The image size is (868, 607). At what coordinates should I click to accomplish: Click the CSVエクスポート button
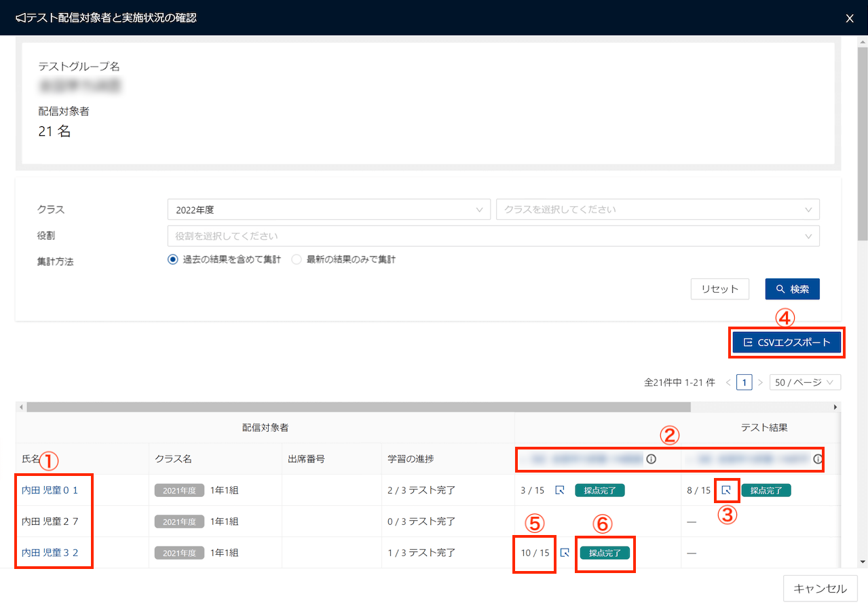click(x=786, y=342)
